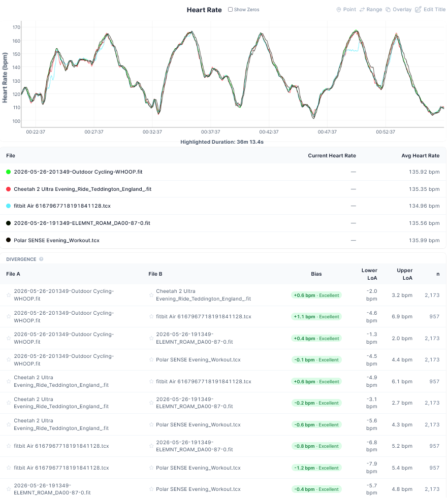The width and height of the screenshot is (448, 498).
Task: Click the 135.92 bpm average value
Action: coord(424,172)
